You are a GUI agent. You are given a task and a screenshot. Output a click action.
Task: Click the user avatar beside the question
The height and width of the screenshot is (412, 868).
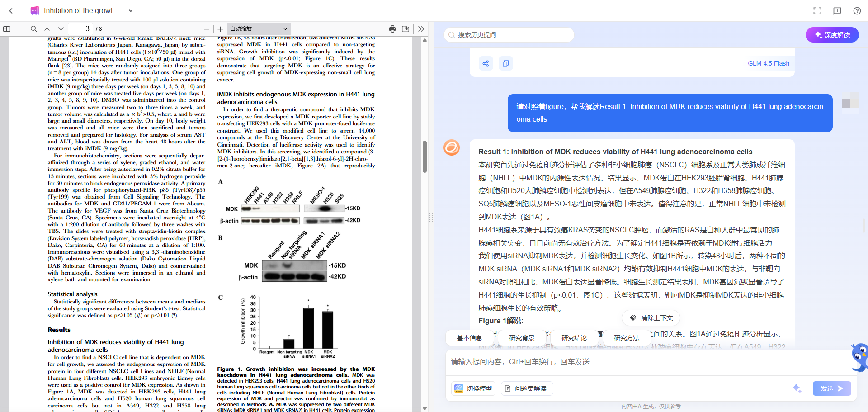(x=850, y=100)
